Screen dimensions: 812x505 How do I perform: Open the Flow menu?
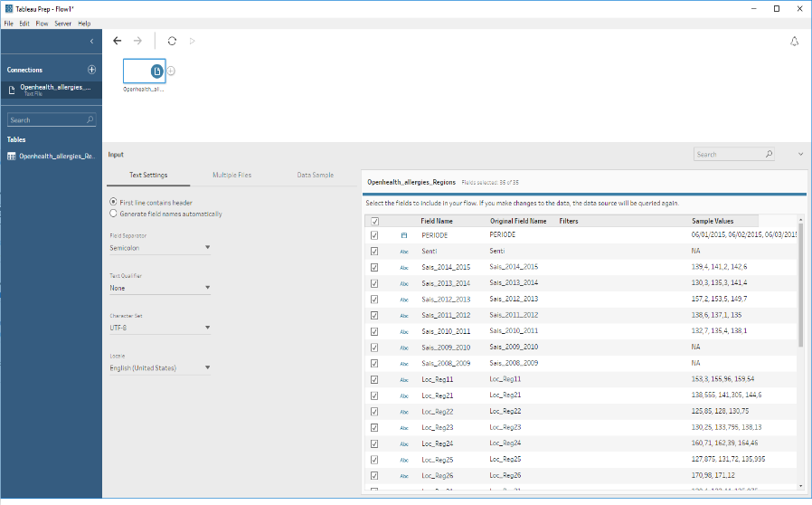click(42, 24)
